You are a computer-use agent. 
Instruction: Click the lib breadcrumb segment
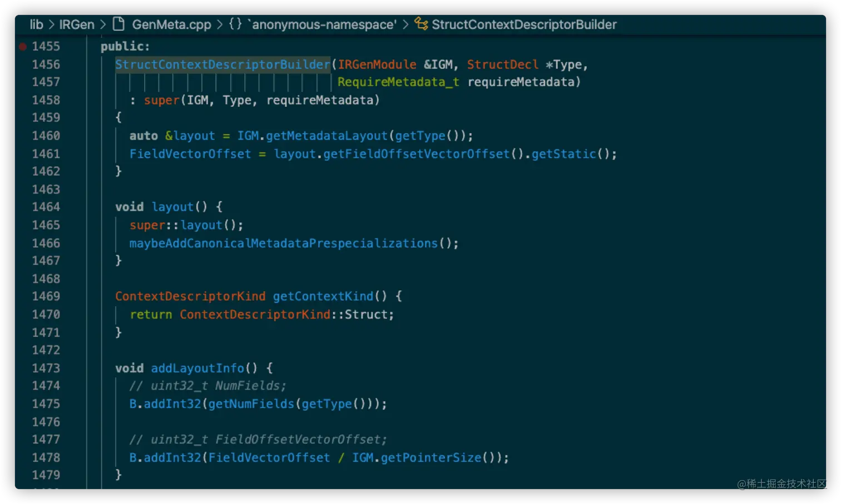click(36, 24)
